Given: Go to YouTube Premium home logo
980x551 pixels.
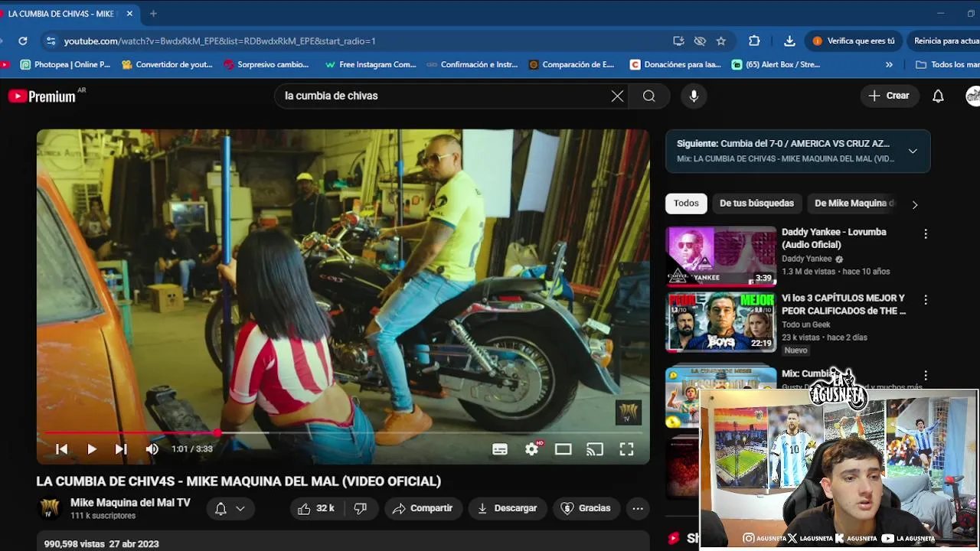Looking at the screenshot, I should [43, 96].
